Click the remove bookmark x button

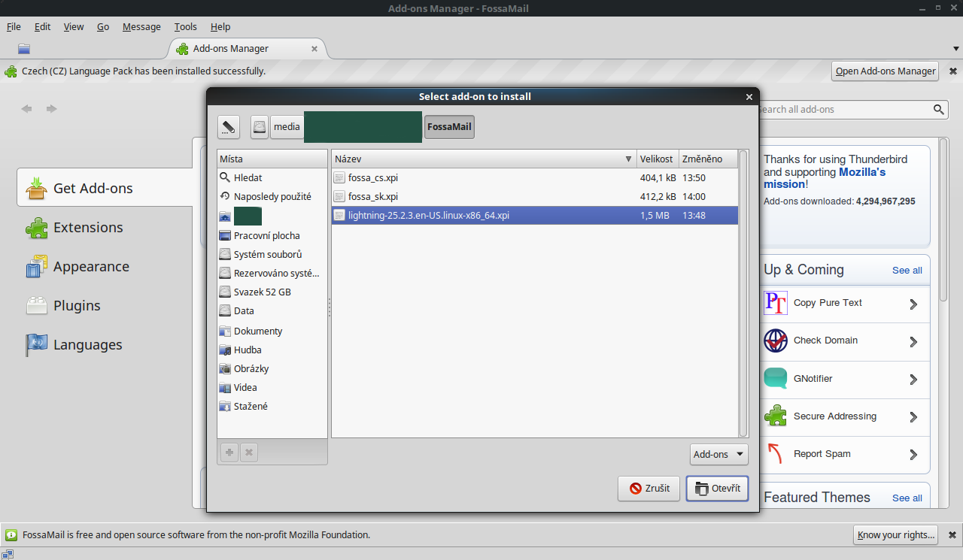(x=249, y=453)
